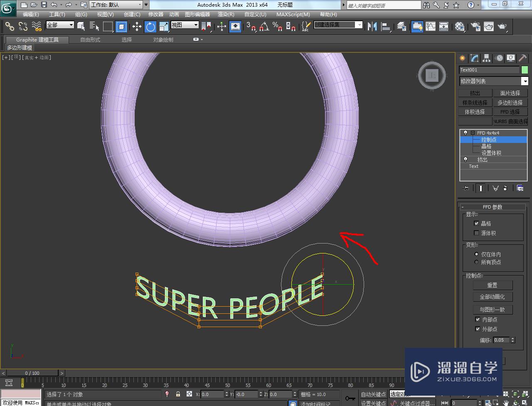
Task: Open the 工具(T) menu
Action: coord(57,14)
